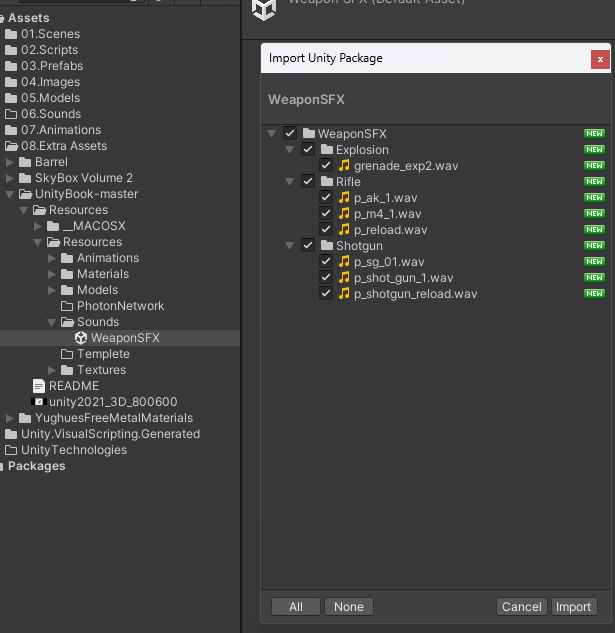Click the README text file icon
615x633 pixels.
coord(39,386)
